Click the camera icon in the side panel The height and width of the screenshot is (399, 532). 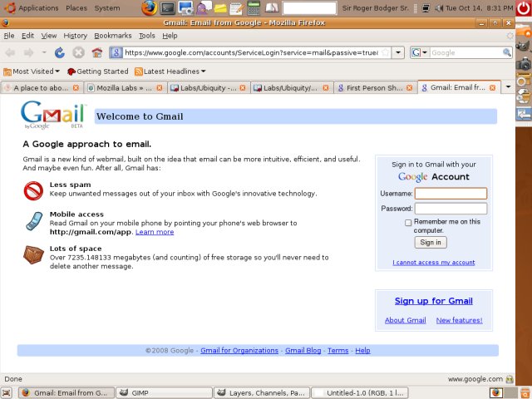coord(524,64)
